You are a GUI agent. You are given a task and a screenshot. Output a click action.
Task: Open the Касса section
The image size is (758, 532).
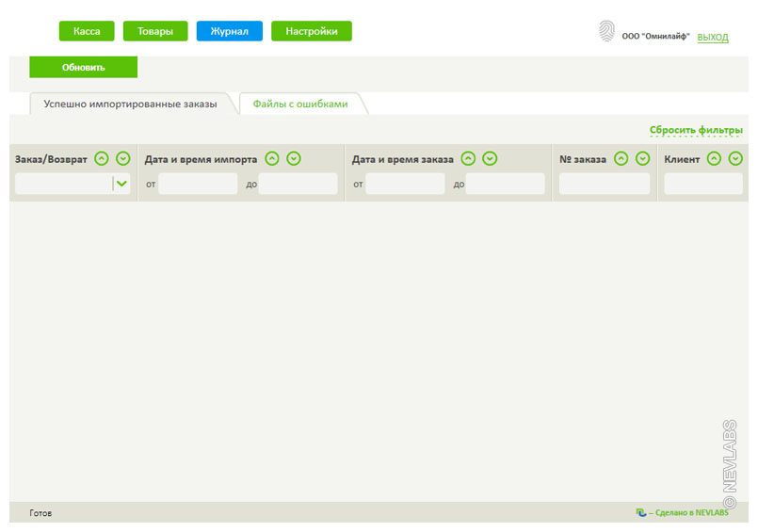point(87,31)
